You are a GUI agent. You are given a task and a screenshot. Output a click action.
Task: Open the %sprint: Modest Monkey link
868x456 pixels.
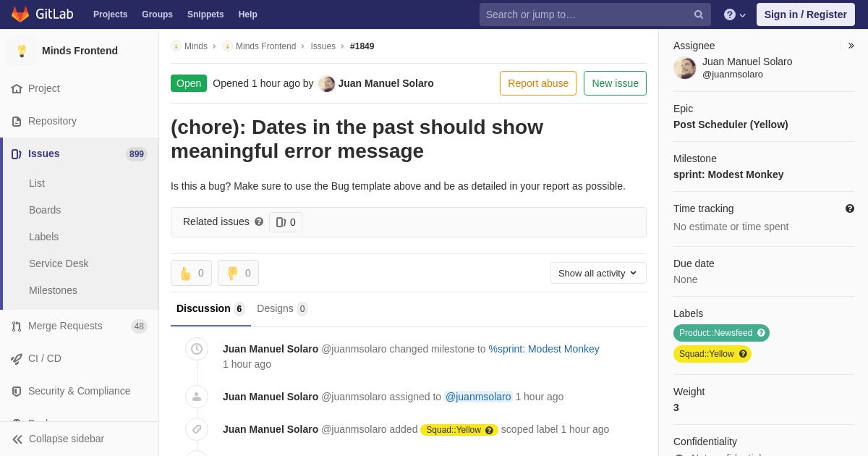544,349
